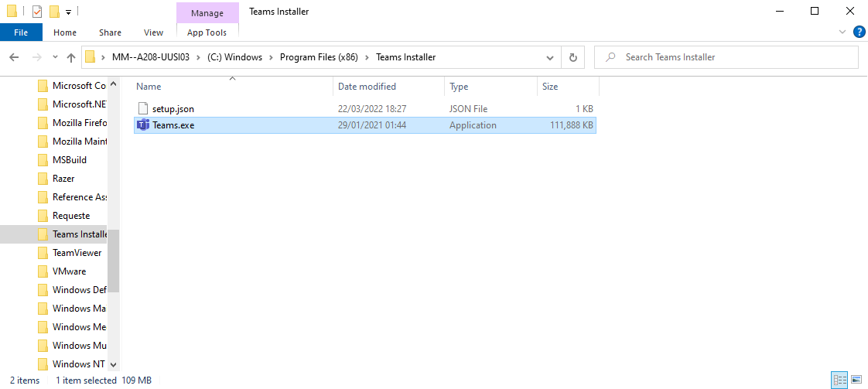Expand the ribbon with the chevron
This screenshot has height=389, width=868.
842,32
